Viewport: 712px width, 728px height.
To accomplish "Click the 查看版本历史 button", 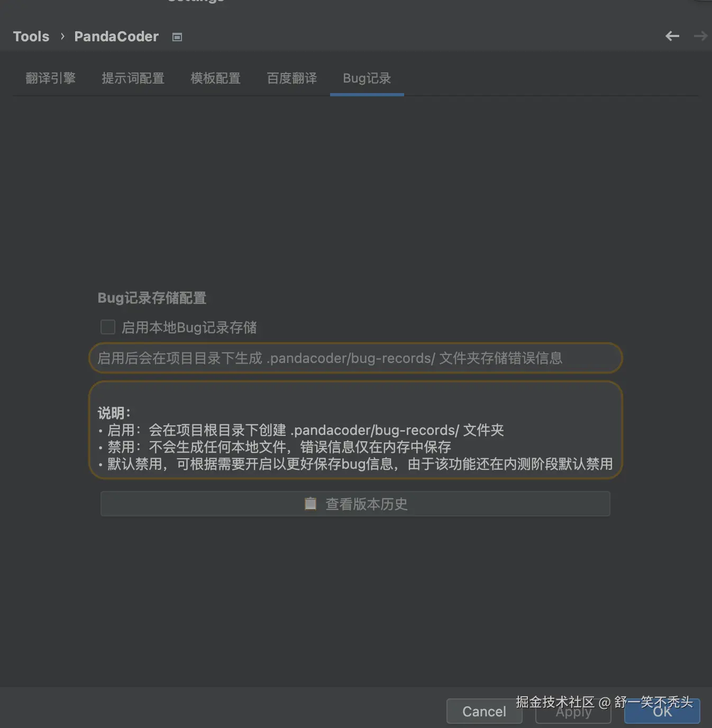I will [355, 504].
